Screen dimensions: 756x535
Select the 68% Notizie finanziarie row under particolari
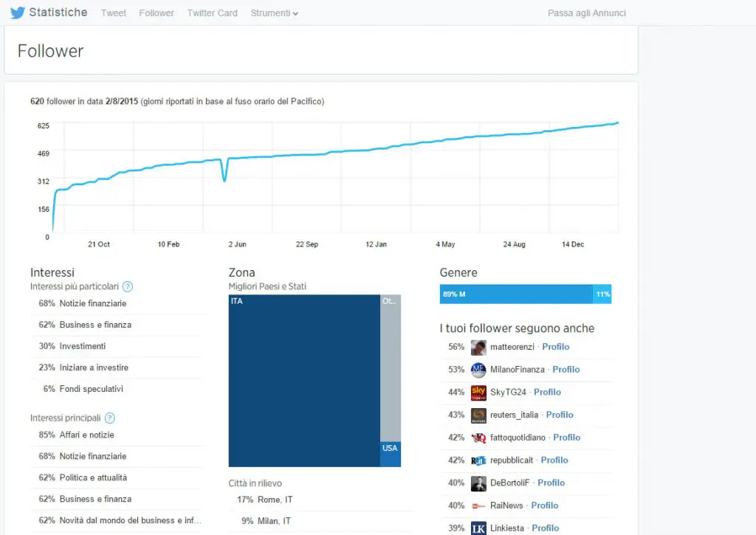pos(117,303)
